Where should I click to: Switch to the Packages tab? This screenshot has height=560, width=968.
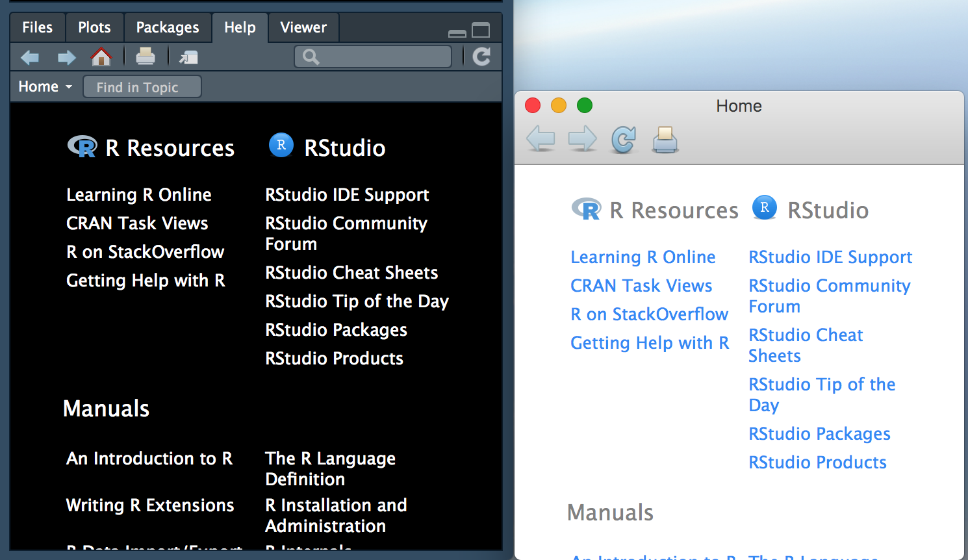(168, 27)
